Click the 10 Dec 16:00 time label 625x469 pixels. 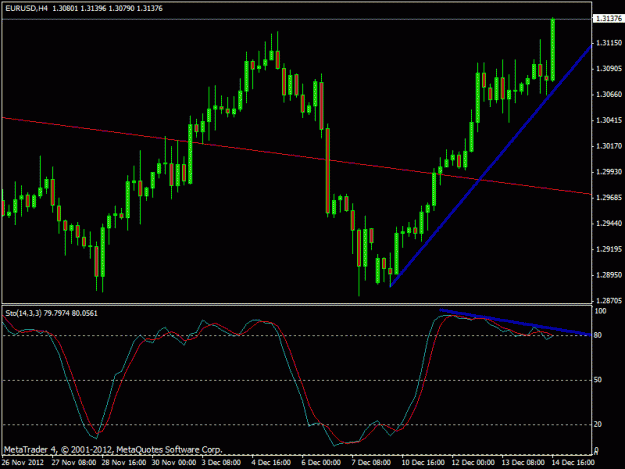pyautogui.click(x=423, y=463)
